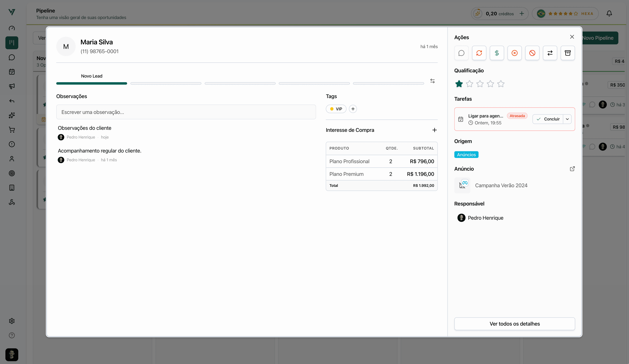Open notifications bell icon

(609, 13)
